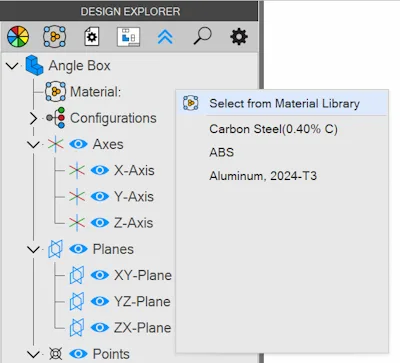This screenshot has width=400, height=363.
Task: Click the Configurations node icon
Action: click(56, 118)
